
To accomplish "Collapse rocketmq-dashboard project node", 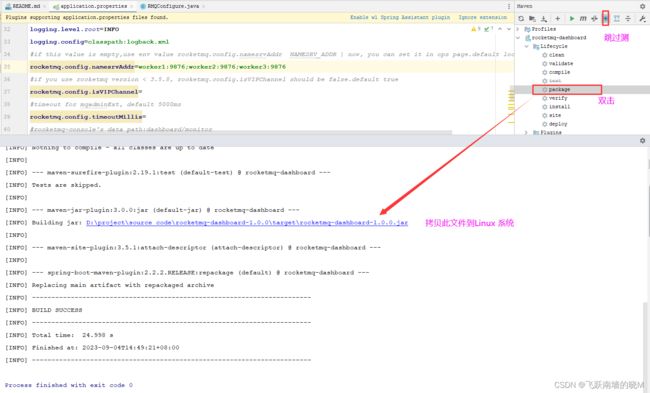I will click(x=518, y=38).
